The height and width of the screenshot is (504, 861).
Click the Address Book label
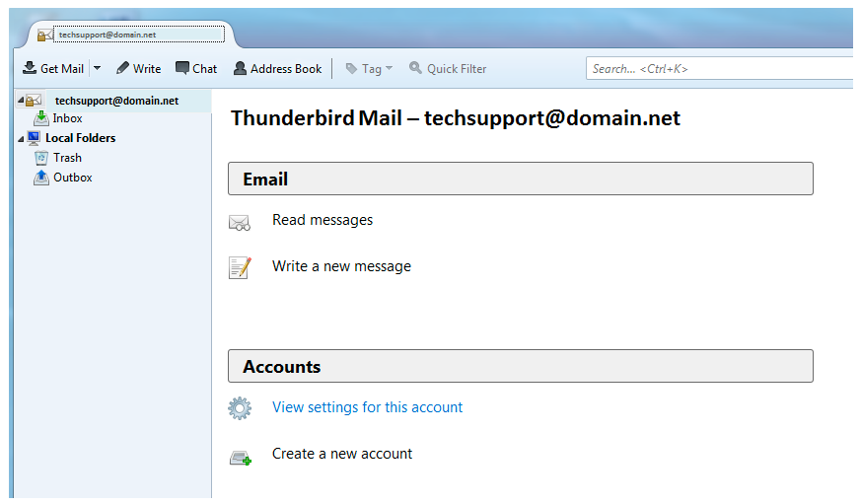point(286,69)
